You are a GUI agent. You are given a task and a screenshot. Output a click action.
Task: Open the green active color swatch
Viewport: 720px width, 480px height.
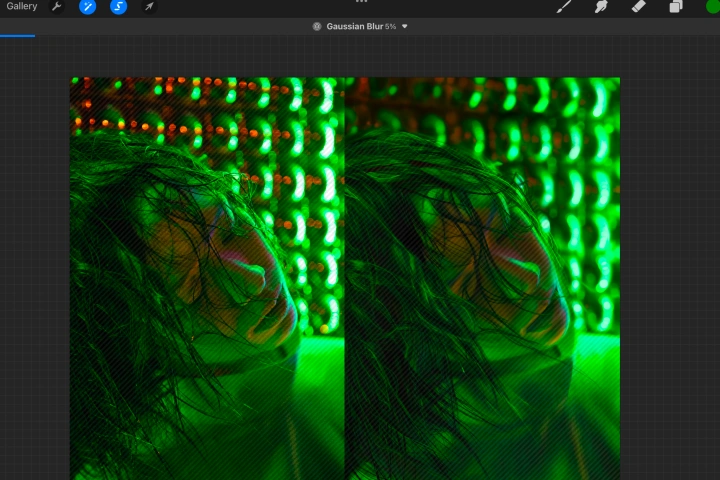(713, 6)
